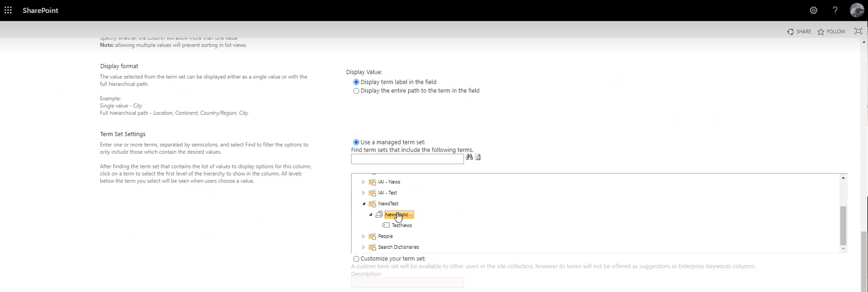The image size is (868, 292).
Task: Open the settings gear menu
Action: [813, 10]
